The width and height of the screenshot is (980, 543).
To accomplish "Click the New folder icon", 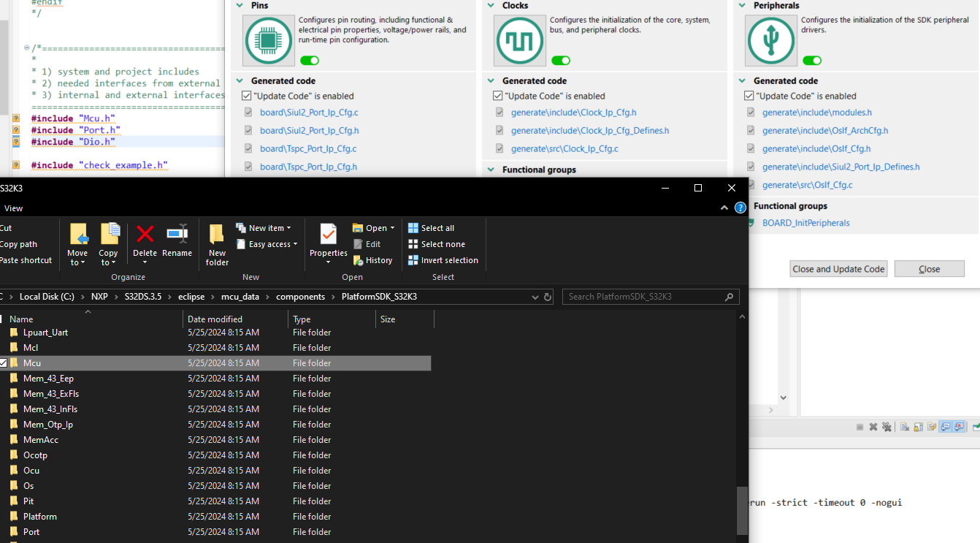I will point(217,234).
